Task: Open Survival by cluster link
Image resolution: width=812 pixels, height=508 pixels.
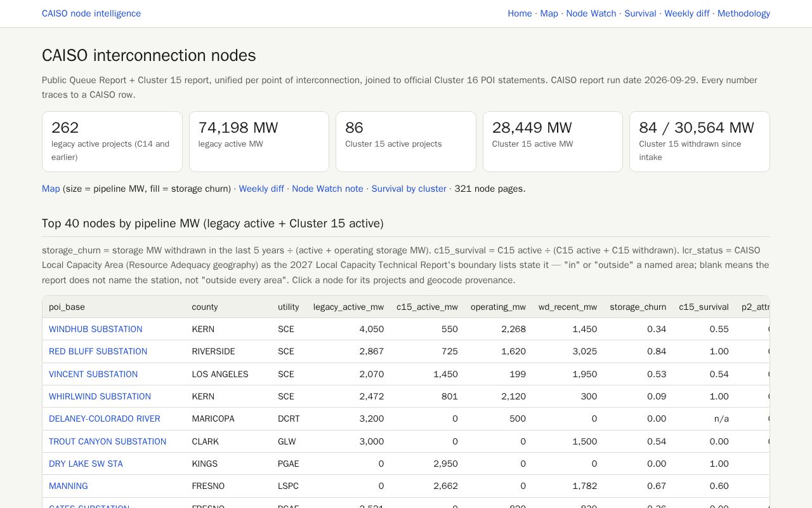Action: tap(409, 189)
